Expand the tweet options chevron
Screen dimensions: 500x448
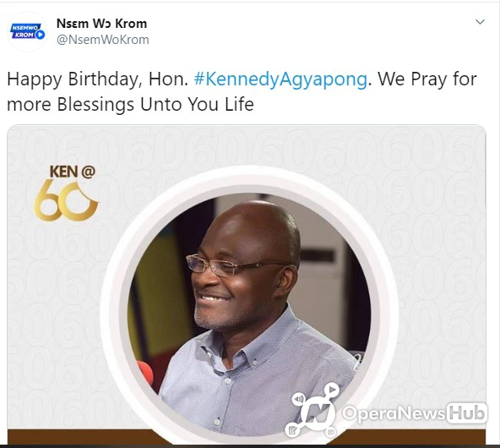[x=480, y=22]
